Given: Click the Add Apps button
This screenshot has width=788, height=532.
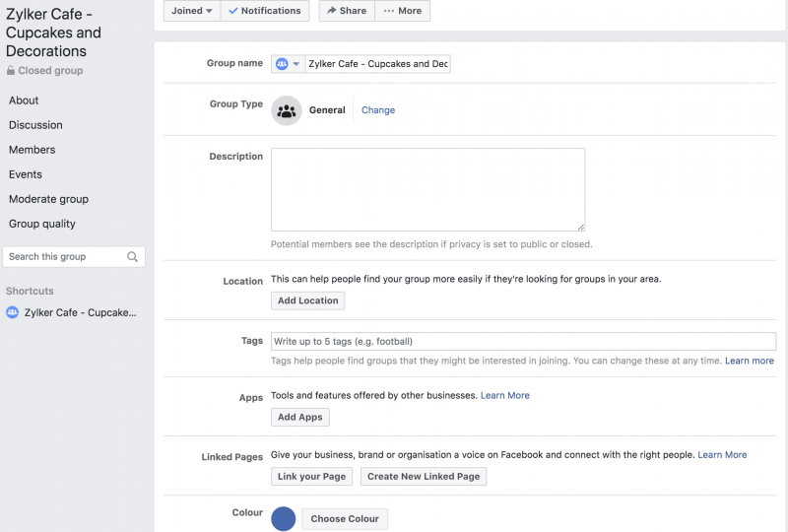Looking at the screenshot, I should (x=300, y=417).
